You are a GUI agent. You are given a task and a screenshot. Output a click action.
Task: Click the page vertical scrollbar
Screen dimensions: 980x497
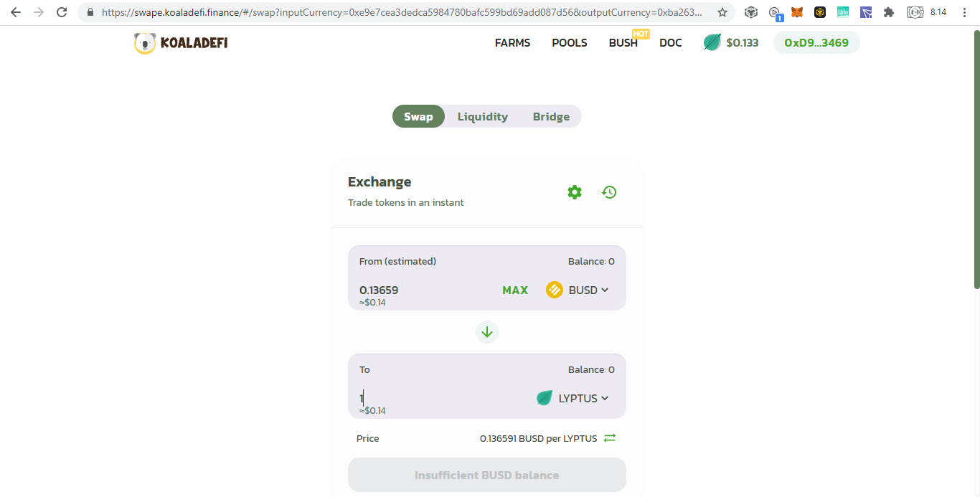point(976,158)
